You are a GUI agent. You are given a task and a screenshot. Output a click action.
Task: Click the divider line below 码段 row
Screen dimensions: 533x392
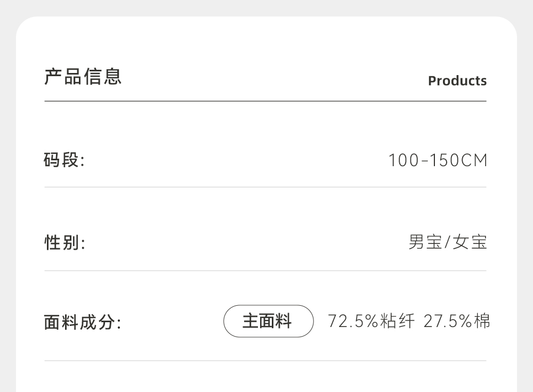pos(265,187)
